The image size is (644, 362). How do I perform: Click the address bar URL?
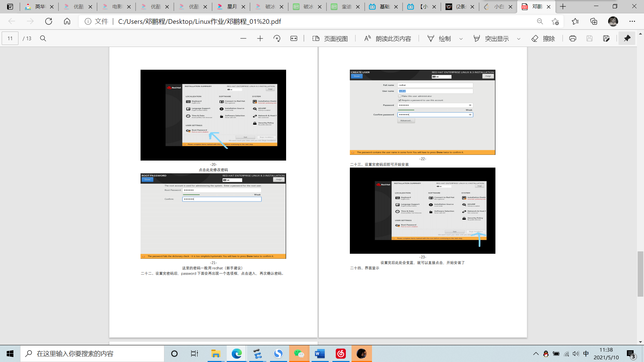pyautogui.click(x=200, y=21)
